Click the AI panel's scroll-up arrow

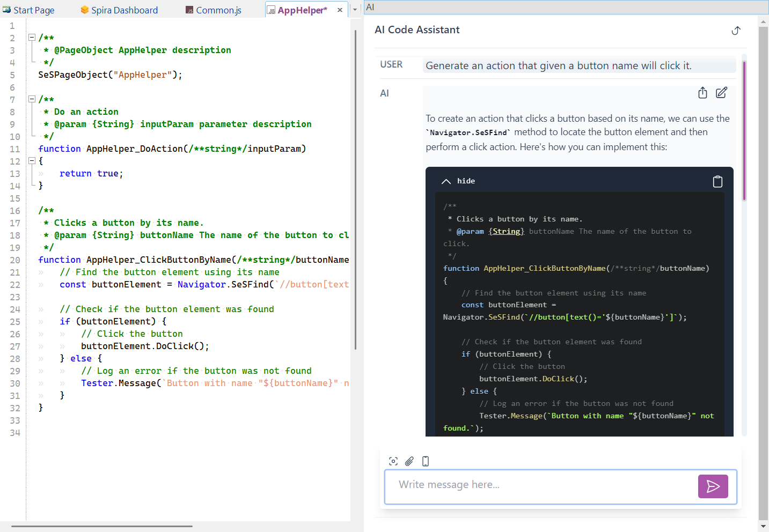coord(763,23)
